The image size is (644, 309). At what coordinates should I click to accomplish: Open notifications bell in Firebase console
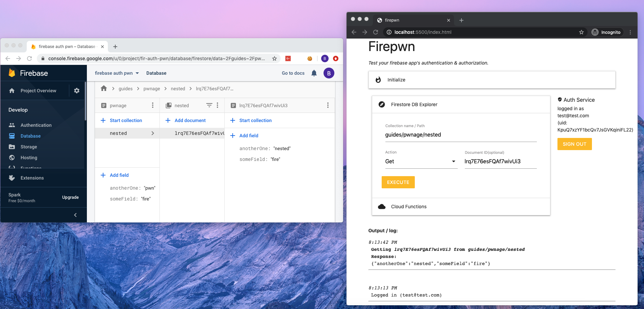314,73
